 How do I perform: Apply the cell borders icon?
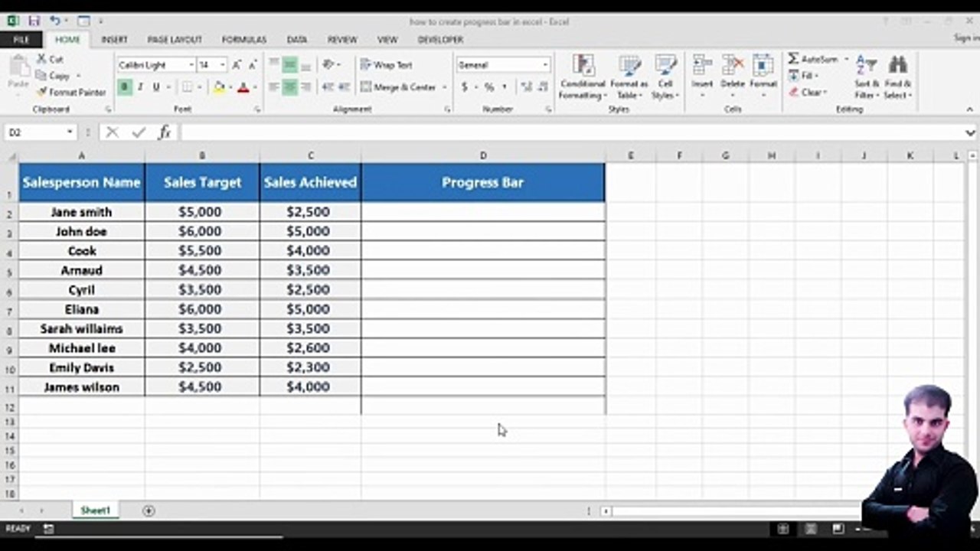[188, 87]
